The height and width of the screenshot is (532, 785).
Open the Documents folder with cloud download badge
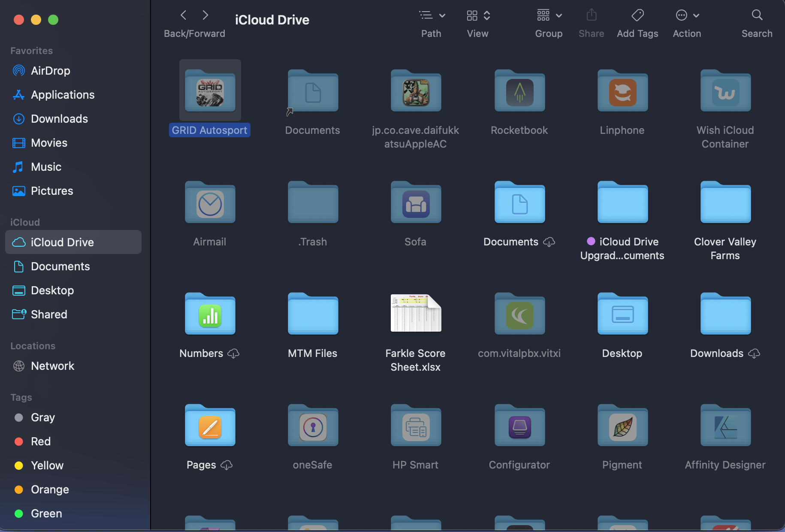[x=519, y=203]
